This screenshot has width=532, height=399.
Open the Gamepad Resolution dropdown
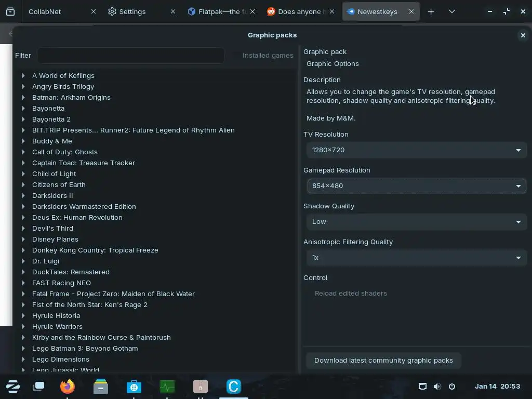click(416, 186)
